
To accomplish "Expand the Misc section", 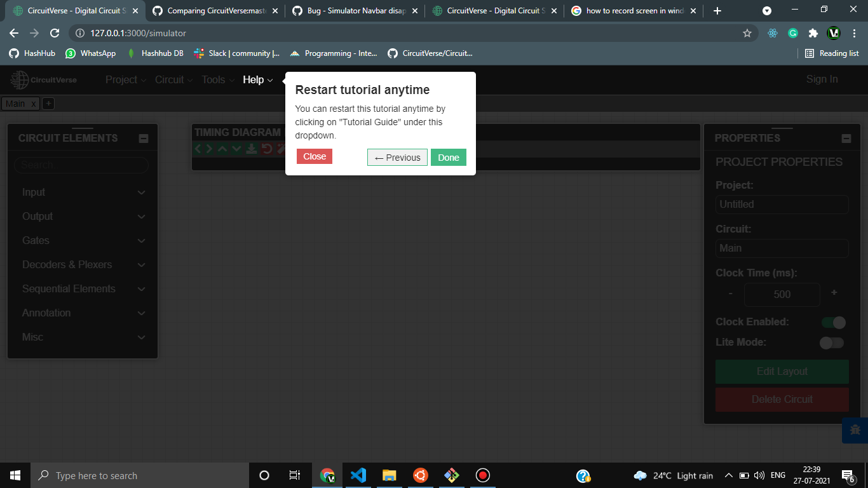I will coord(83,337).
